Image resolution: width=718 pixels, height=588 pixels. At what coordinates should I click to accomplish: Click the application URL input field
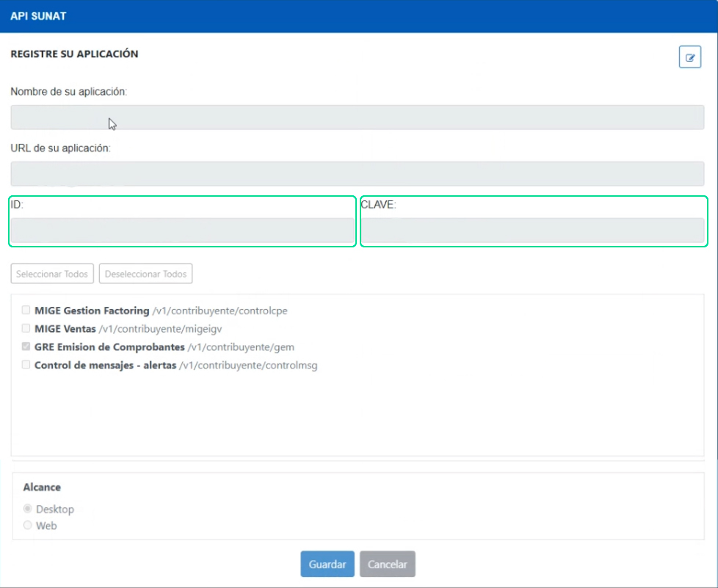coord(357,174)
